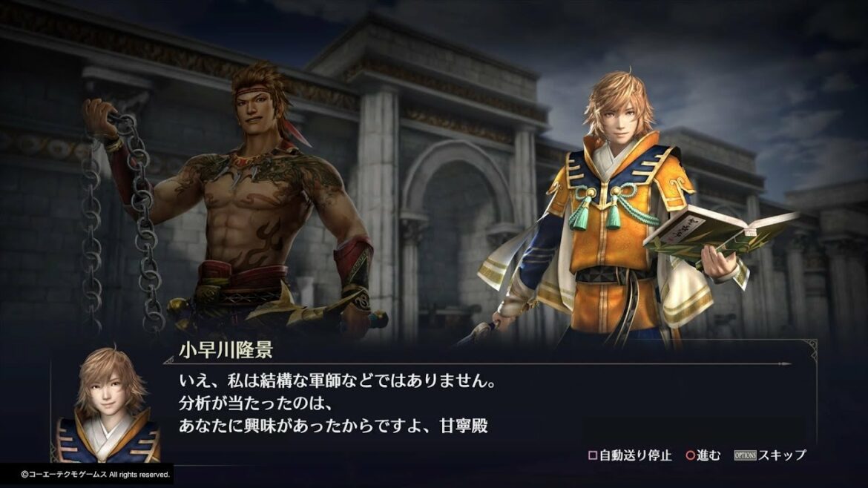Click the dialogue line 分析が当たったのは
The image size is (868, 488).
coord(256,403)
